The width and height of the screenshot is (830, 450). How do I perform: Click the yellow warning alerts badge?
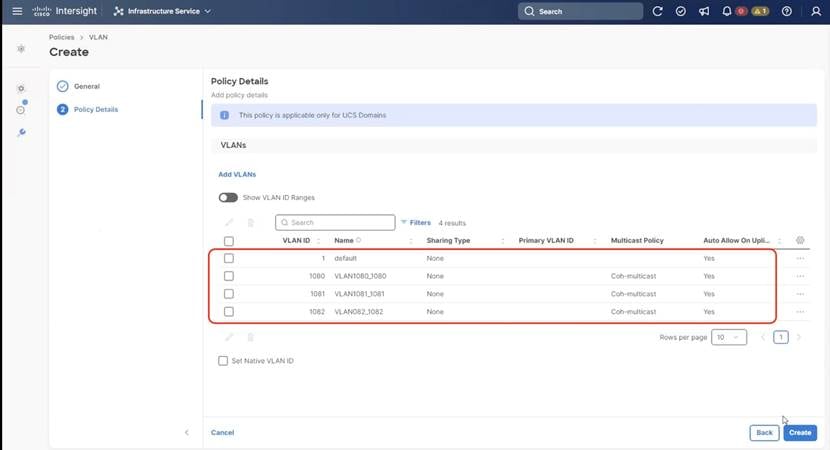pyautogui.click(x=760, y=11)
